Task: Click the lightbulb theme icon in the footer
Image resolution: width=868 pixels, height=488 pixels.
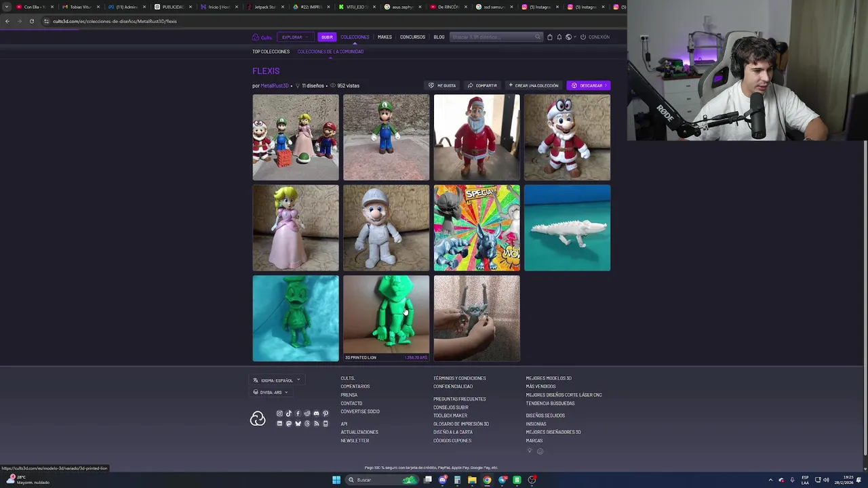Action: click(x=530, y=451)
